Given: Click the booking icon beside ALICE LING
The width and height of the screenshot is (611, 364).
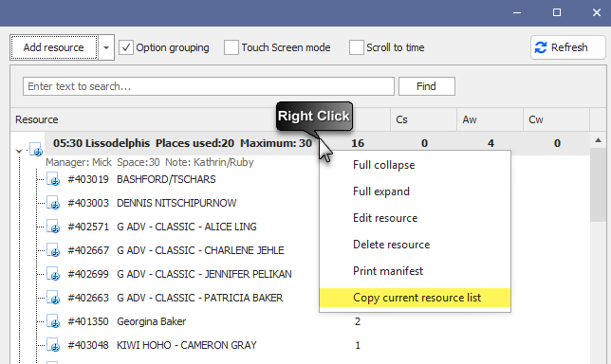Looking at the screenshot, I should coord(53,227).
